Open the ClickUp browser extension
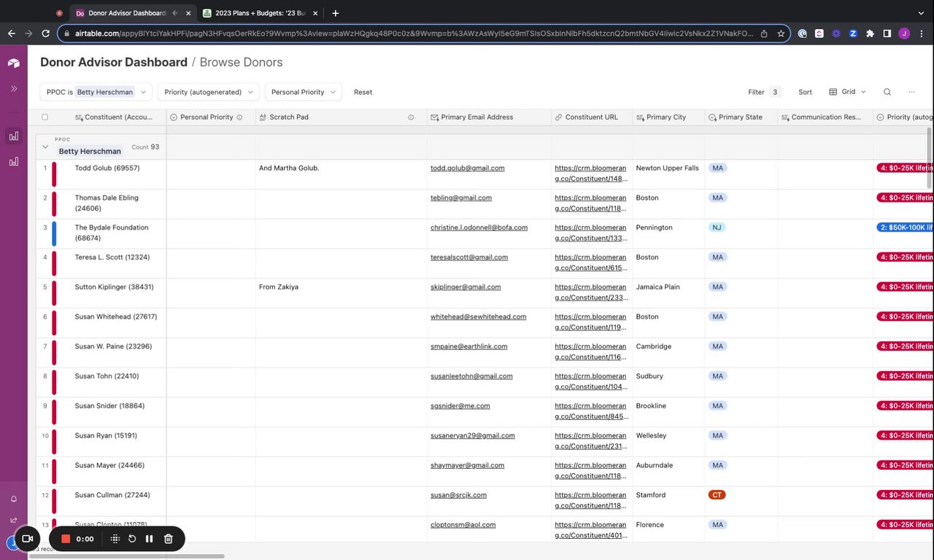934x560 pixels. pos(819,34)
